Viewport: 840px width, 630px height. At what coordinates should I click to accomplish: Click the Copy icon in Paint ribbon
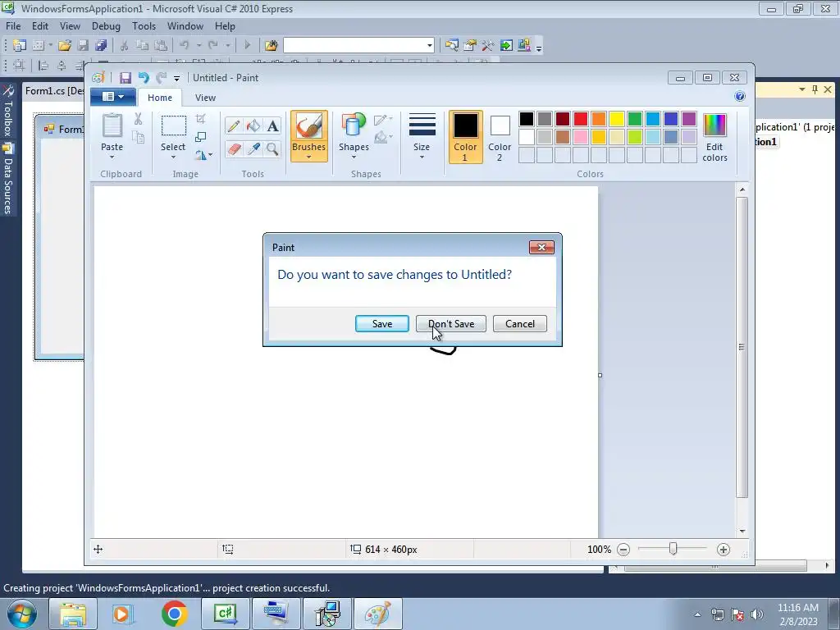click(138, 137)
